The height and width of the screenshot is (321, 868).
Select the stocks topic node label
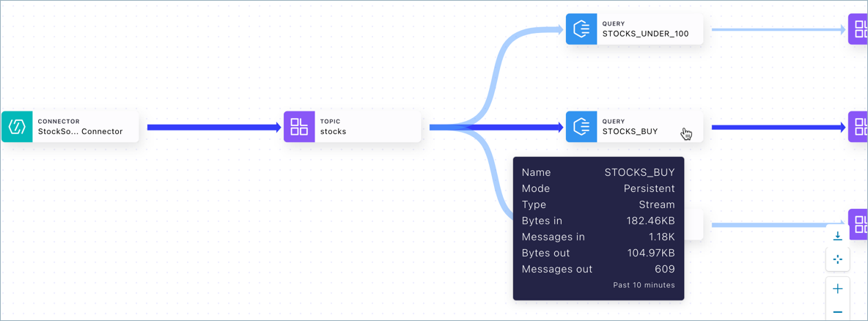pos(333,132)
